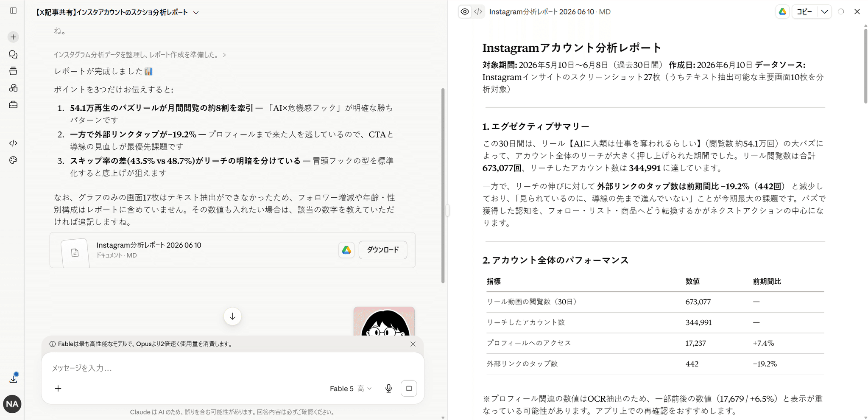Click the table cell 344,991
Viewport: 868px width, 420px height.
698,322
